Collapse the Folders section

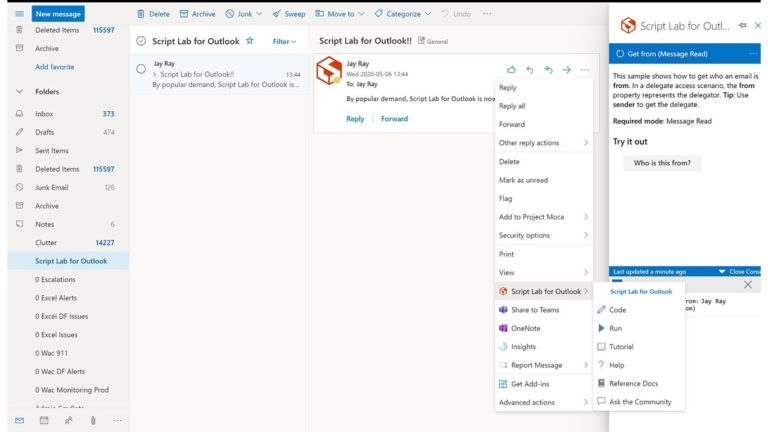(x=20, y=91)
